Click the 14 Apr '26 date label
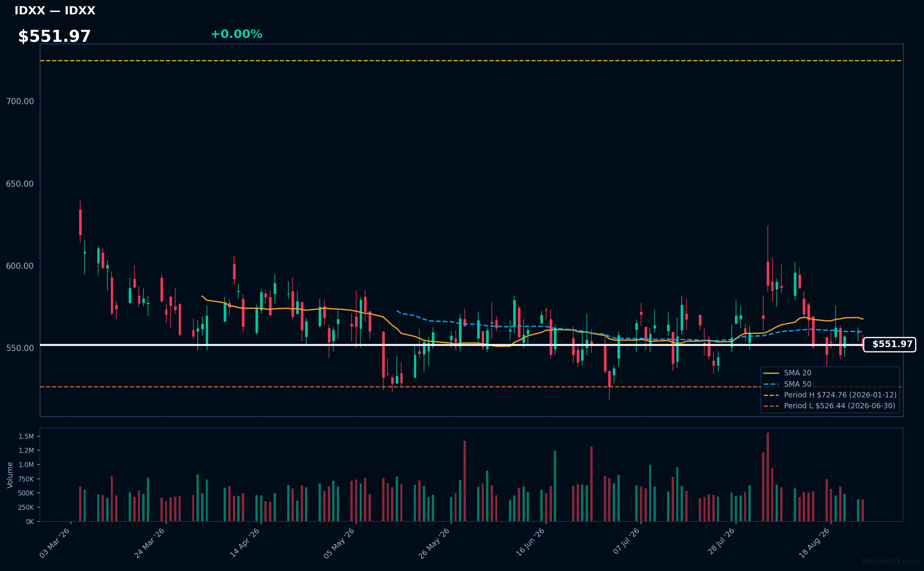924x571 pixels. tap(245, 543)
